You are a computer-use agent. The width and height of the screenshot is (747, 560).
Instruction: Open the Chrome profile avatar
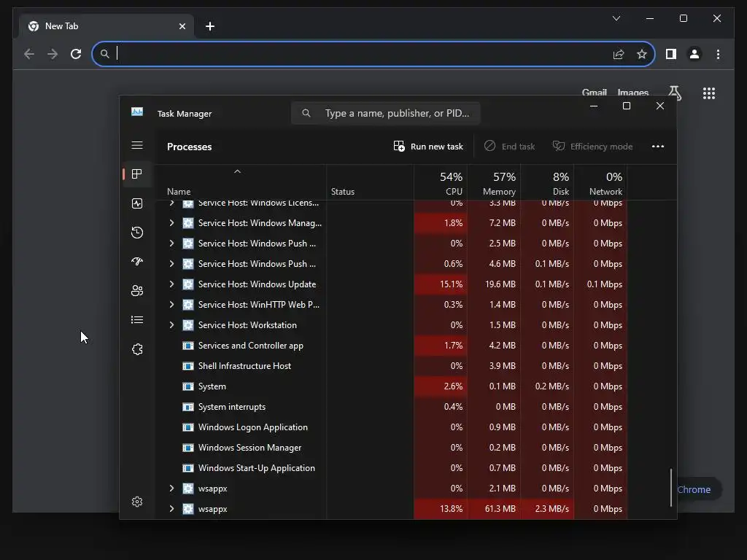tap(694, 54)
